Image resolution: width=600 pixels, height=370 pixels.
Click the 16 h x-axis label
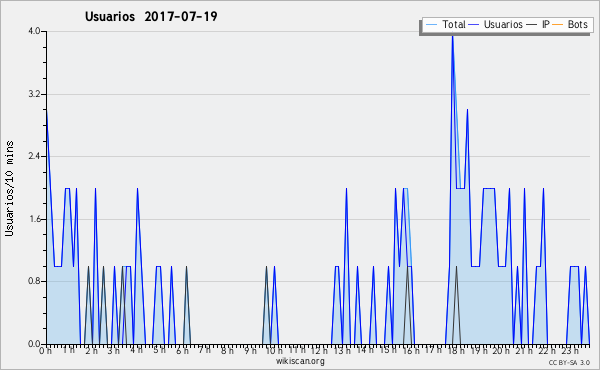[411, 351]
